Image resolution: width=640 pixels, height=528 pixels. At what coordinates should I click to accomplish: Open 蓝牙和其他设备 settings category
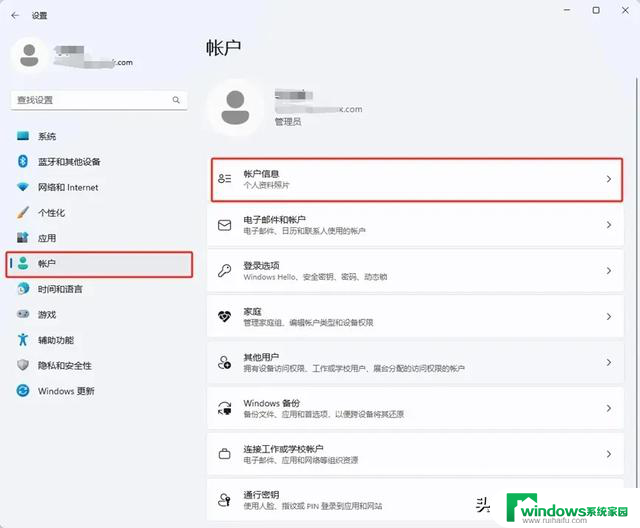coord(69,162)
